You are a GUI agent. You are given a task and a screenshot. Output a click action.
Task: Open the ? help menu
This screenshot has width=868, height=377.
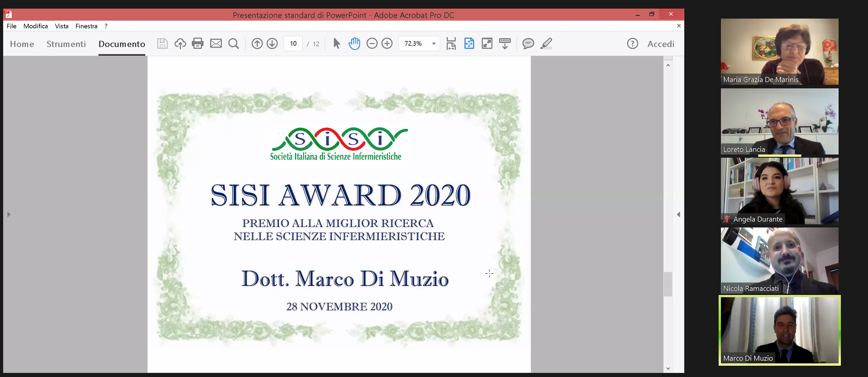pos(106,26)
